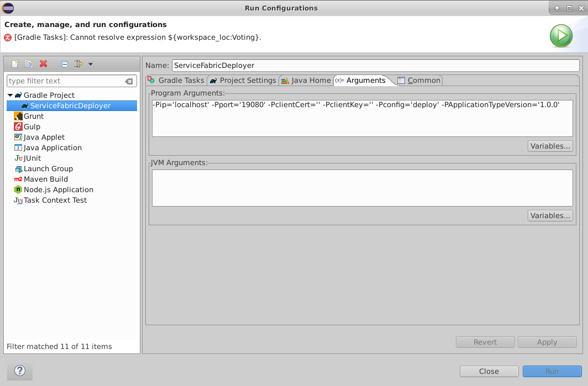Collapse the Gradle Project tree node

9,95
